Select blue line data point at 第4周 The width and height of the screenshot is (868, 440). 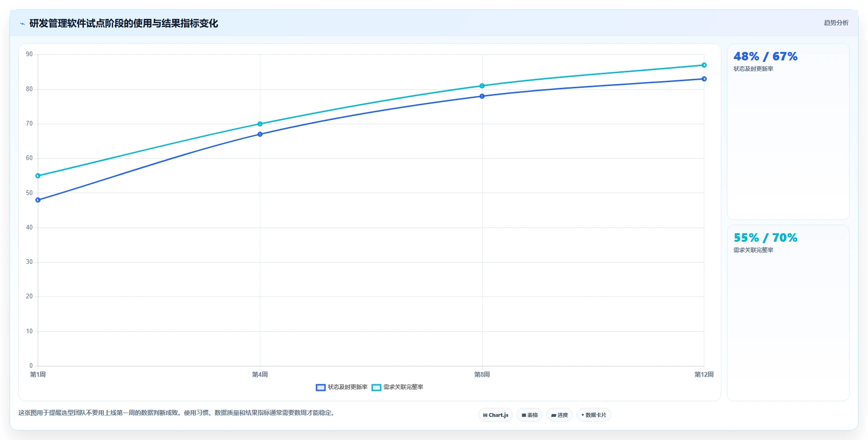(x=260, y=134)
